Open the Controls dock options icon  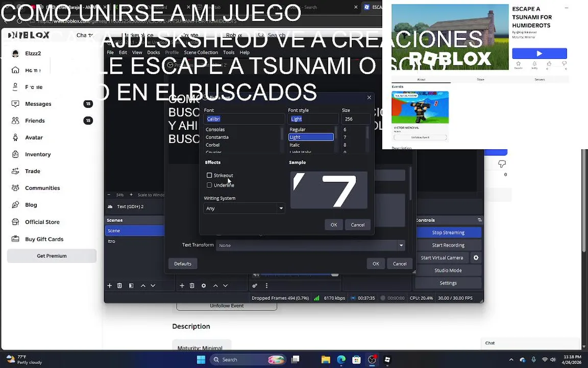480,220
